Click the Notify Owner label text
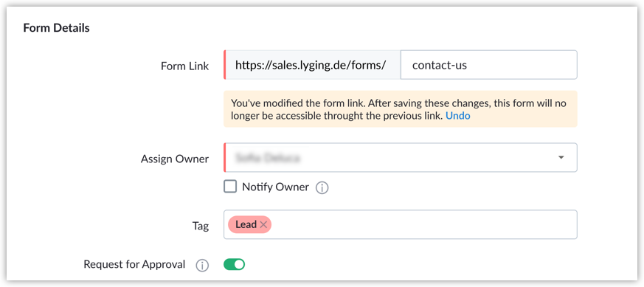644x287 pixels. point(275,187)
